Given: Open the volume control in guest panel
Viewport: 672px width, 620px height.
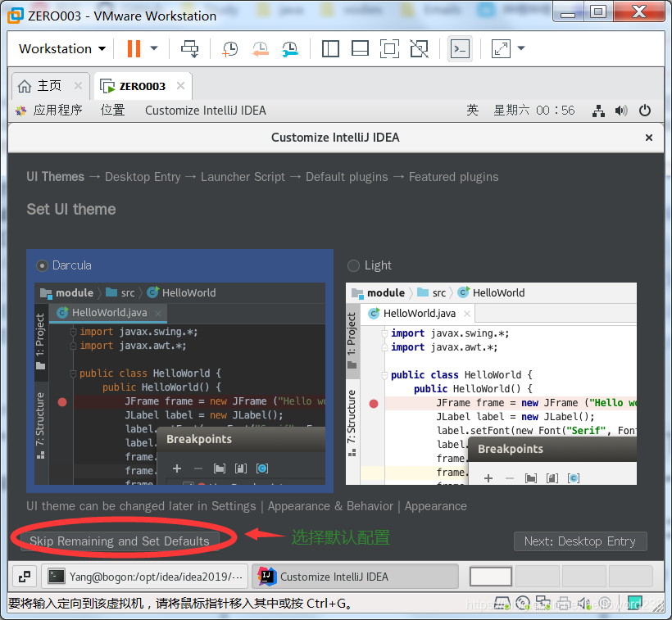Looking at the screenshot, I should pos(621,111).
